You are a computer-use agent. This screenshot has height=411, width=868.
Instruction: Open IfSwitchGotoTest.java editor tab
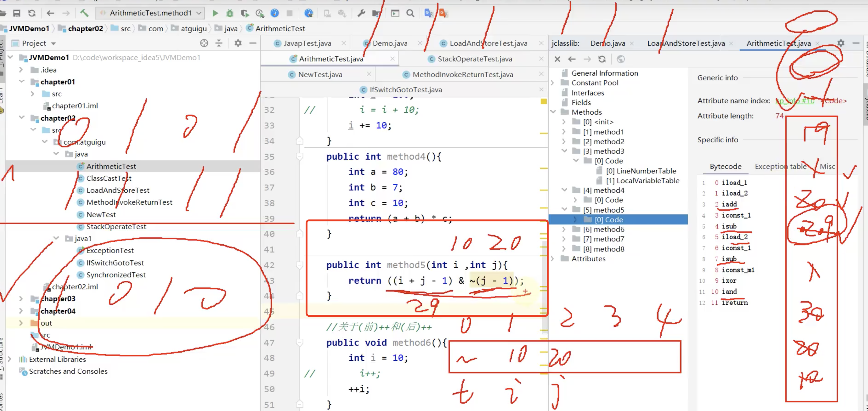(405, 90)
